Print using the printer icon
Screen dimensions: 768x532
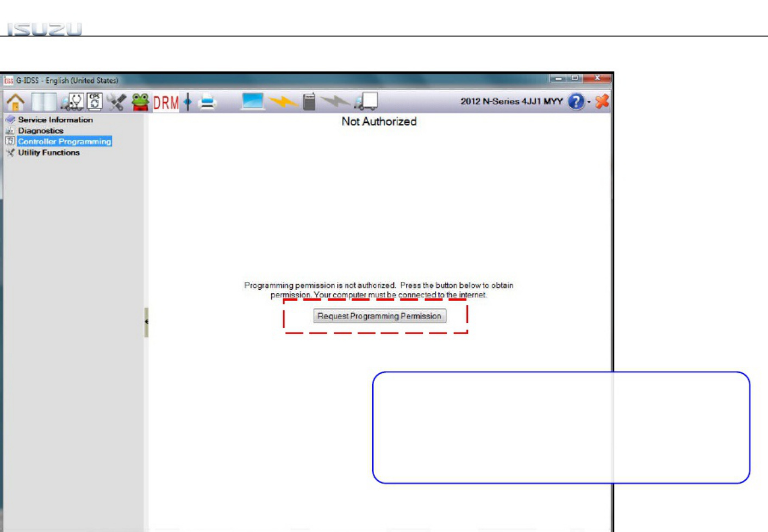coord(207,102)
